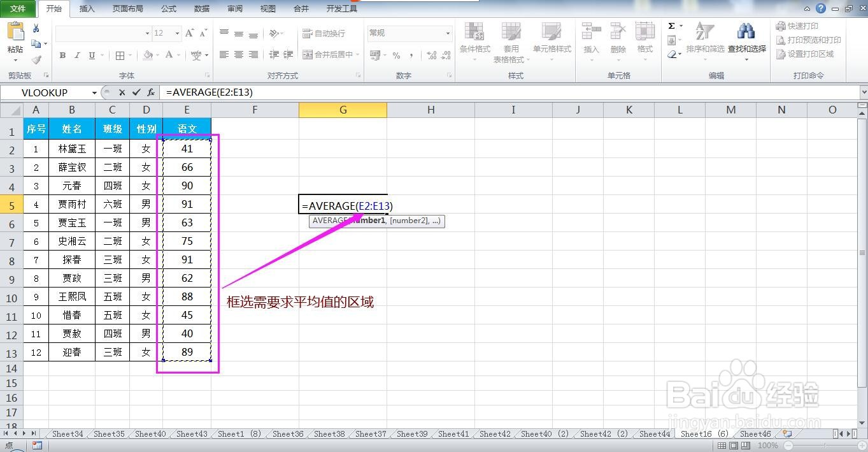This screenshot has width=868, height=452.
Task: Click the decrease indent icon
Action: pos(274,55)
